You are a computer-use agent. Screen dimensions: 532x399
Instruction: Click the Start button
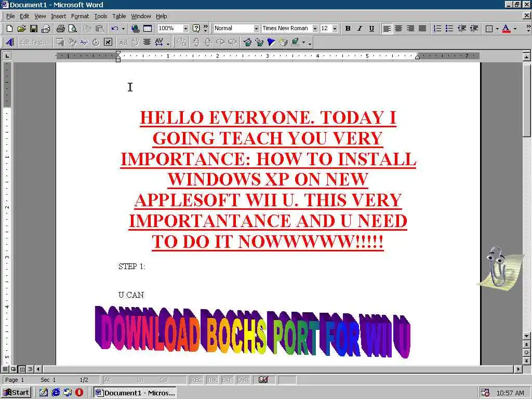(x=16, y=393)
